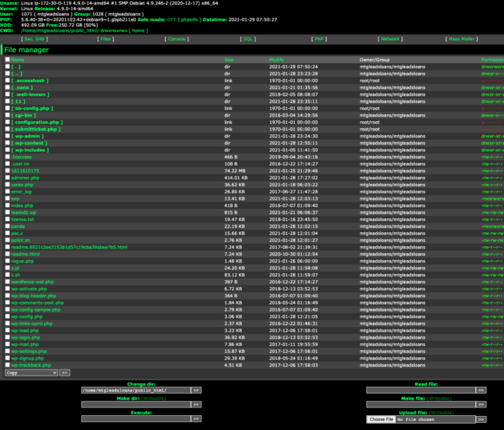Open the Mass Mailer tab
Screen dimensions: 504x430
[461, 39]
